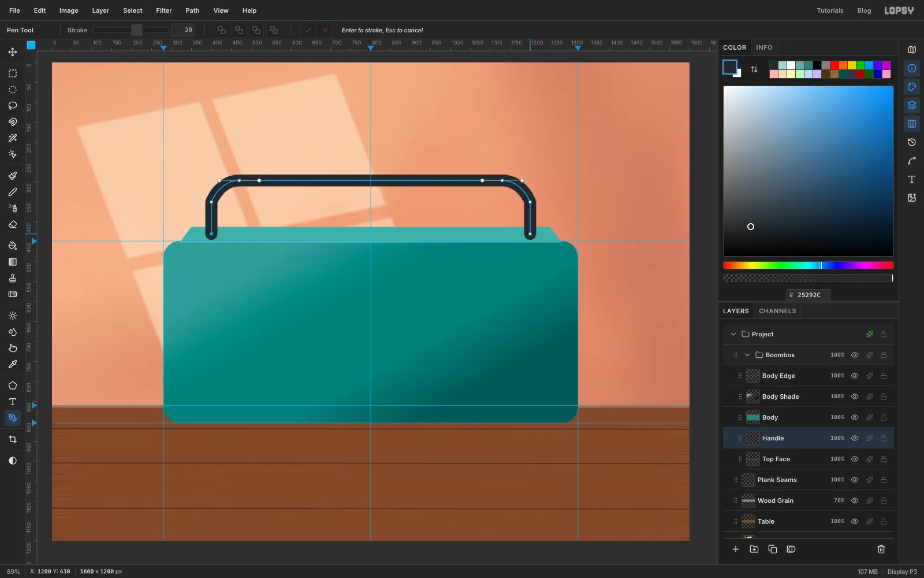
Task: Open the Tutorials link
Action: point(830,10)
